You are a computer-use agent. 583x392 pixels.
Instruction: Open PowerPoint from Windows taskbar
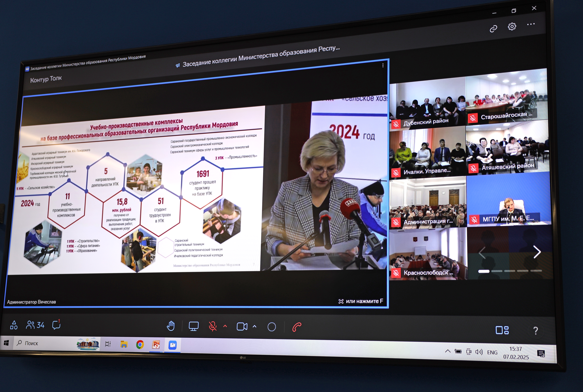click(156, 345)
